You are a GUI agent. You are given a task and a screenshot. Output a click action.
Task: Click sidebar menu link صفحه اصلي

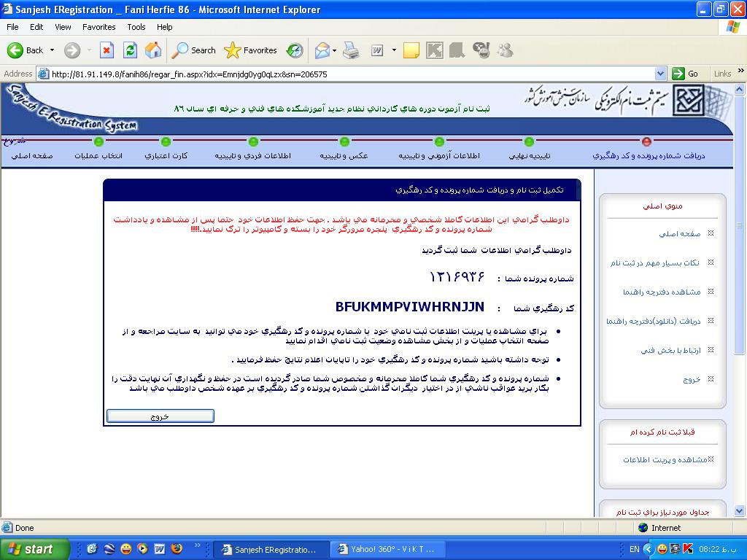pyautogui.click(x=680, y=234)
